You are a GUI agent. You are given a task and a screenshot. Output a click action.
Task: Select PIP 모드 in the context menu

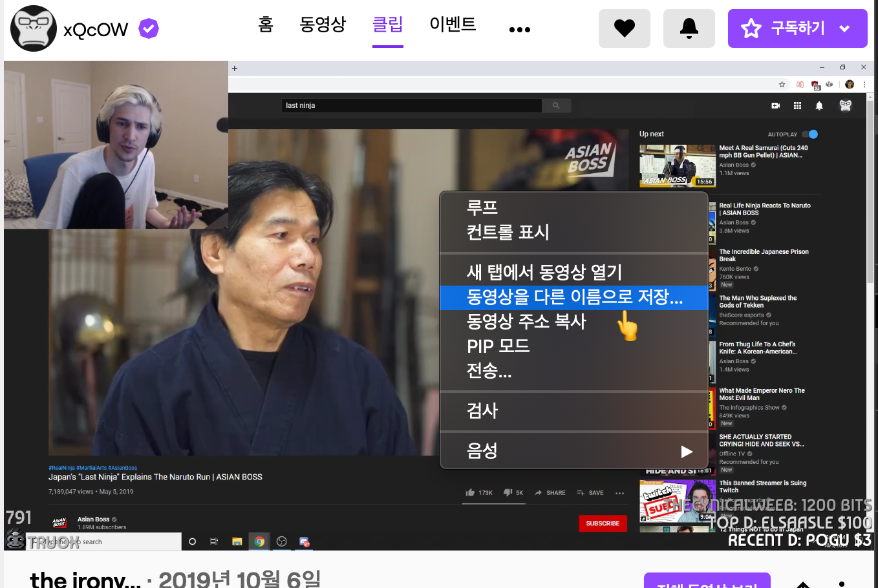(x=573, y=346)
